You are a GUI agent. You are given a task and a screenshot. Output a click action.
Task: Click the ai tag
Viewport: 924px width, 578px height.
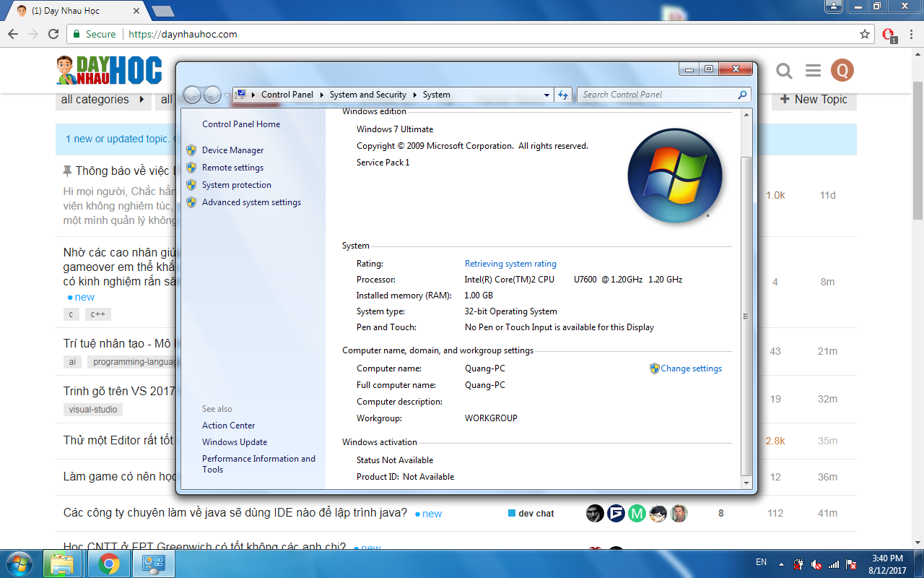[x=72, y=362]
